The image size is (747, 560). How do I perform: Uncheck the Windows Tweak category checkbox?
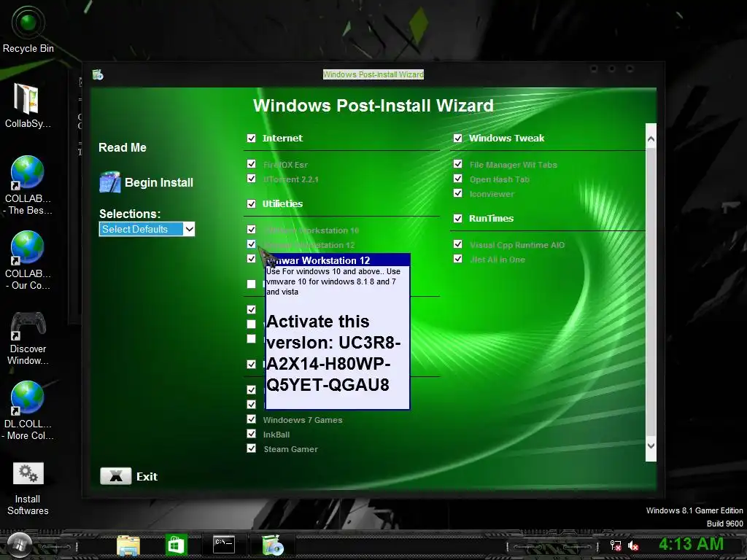(x=457, y=138)
